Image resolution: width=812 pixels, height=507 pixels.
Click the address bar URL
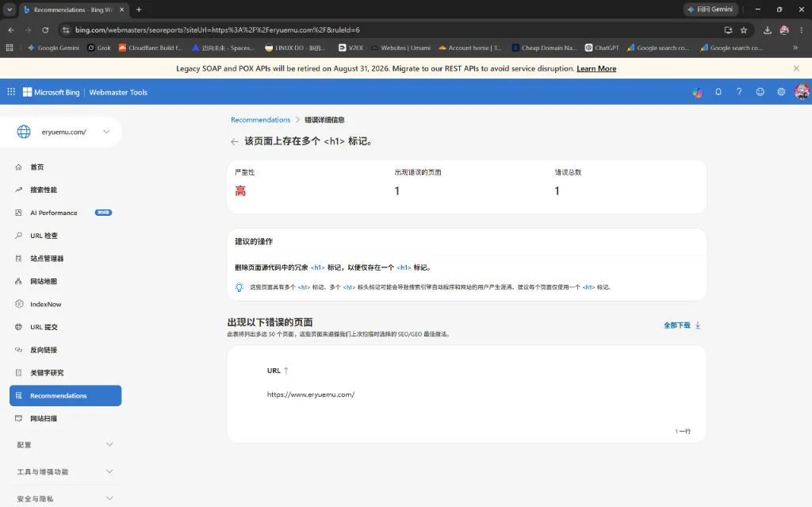pos(217,30)
